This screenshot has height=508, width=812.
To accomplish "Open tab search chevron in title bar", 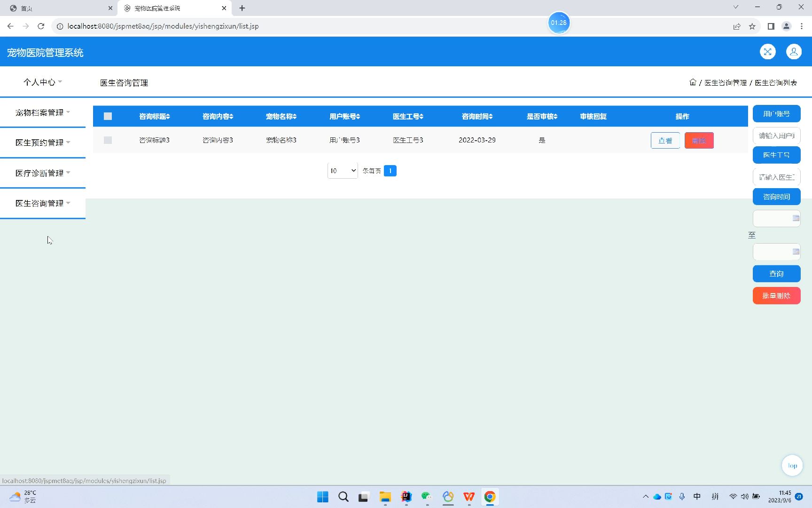I will (x=736, y=7).
